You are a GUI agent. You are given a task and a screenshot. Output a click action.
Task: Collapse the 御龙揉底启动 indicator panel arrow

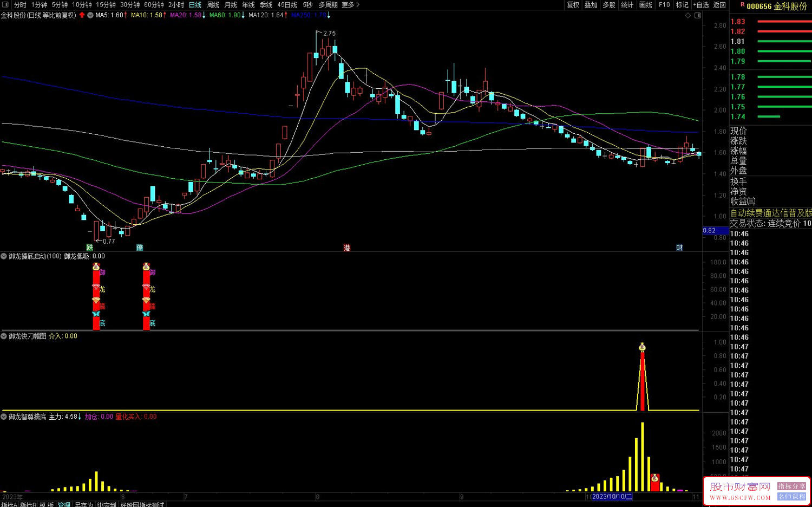point(4,256)
